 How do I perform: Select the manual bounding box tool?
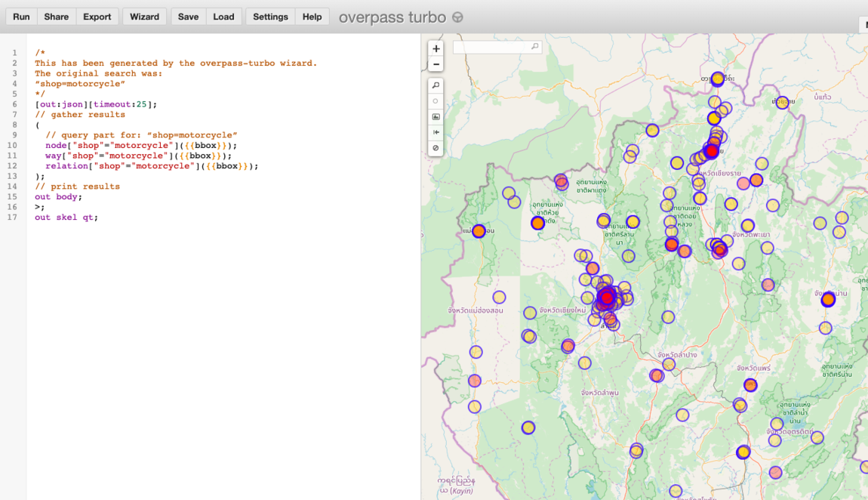[x=436, y=117]
